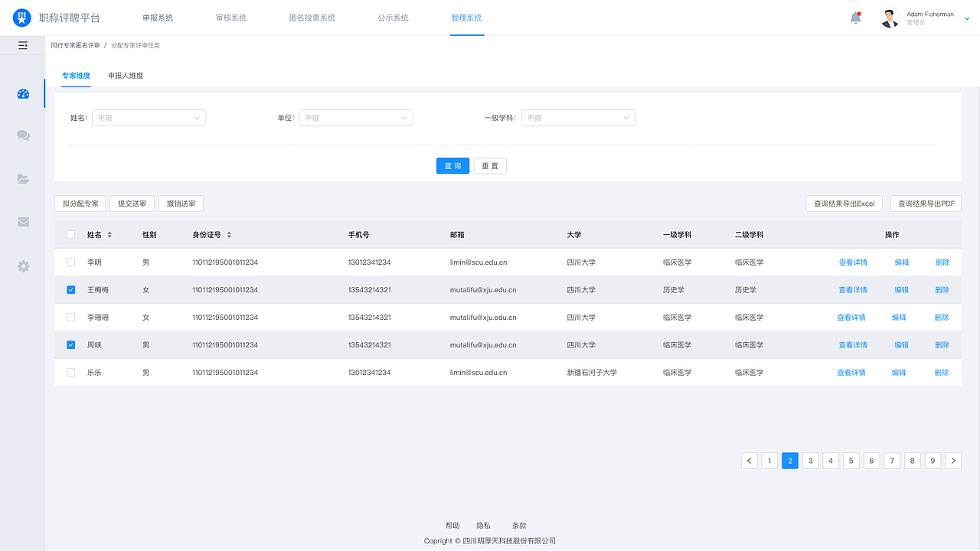
Task: Open the folder projects icon in sidebar
Action: click(23, 178)
